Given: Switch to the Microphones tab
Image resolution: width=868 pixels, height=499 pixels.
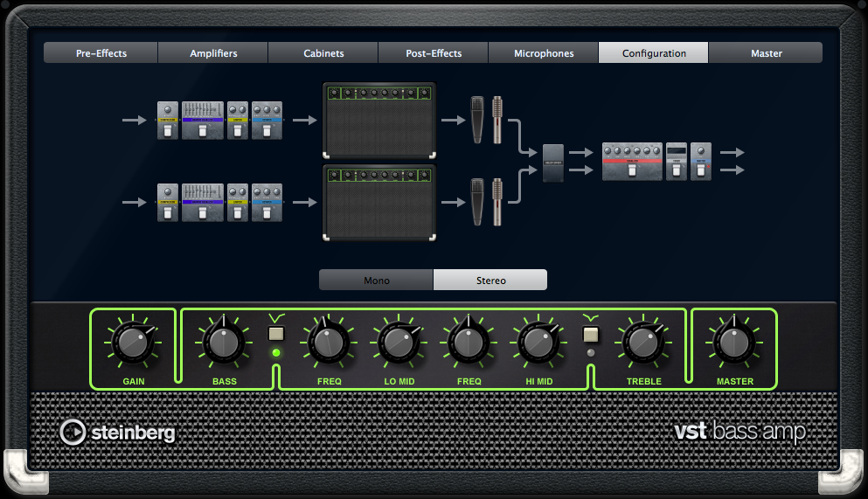Looking at the screenshot, I should (544, 53).
